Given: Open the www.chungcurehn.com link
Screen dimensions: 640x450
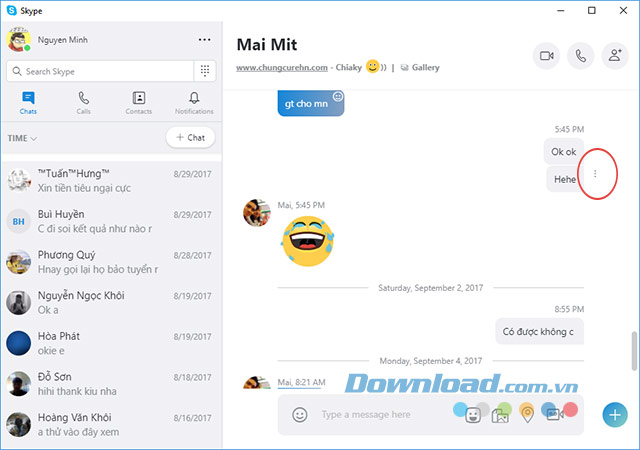Looking at the screenshot, I should pos(282,67).
